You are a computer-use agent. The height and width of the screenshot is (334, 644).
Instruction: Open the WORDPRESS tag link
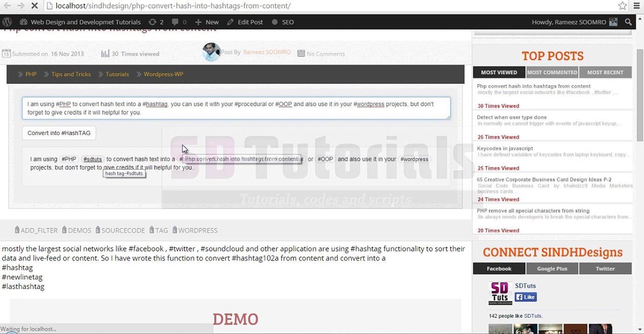coord(195,230)
